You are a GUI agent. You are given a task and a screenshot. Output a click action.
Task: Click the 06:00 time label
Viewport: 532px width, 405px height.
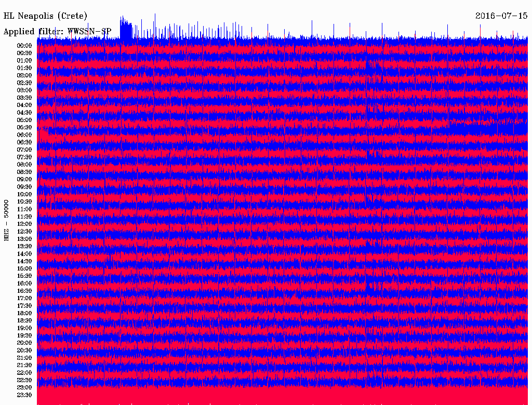click(x=24, y=134)
